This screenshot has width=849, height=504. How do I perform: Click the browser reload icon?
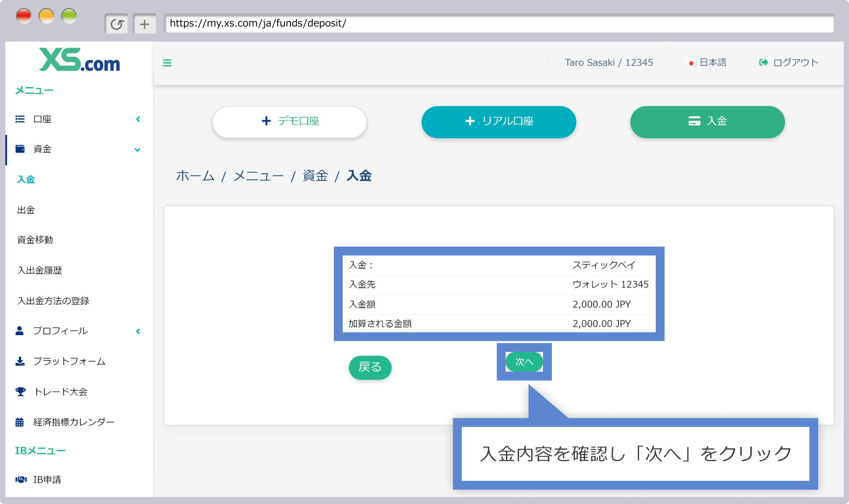pos(117,24)
